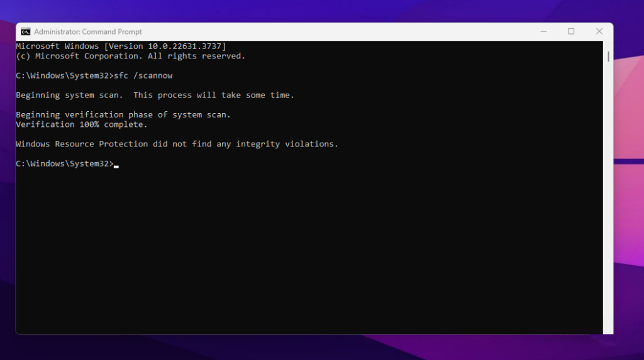Open the Command Prompt title bar icon menu
This screenshot has height=360, width=644.
[x=25, y=31]
